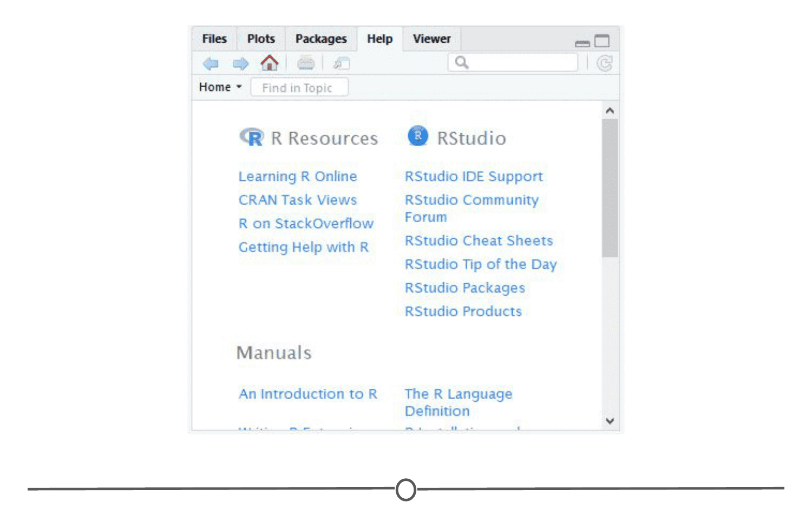Click the scrollbar down arrow
812x508 pixels.
pos(610,421)
